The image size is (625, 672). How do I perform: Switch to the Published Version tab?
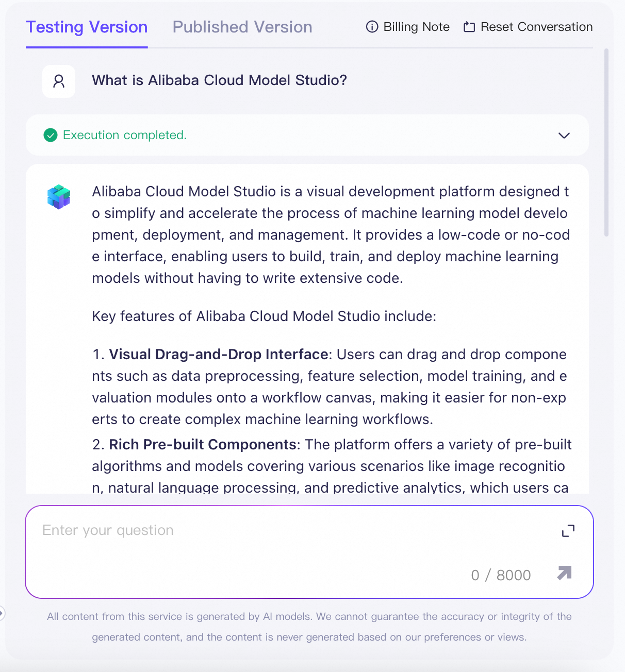(x=242, y=27)
